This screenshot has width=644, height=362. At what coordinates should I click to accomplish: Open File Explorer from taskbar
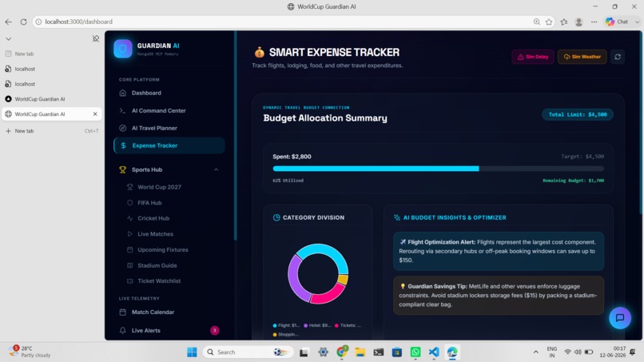(360, 352)
